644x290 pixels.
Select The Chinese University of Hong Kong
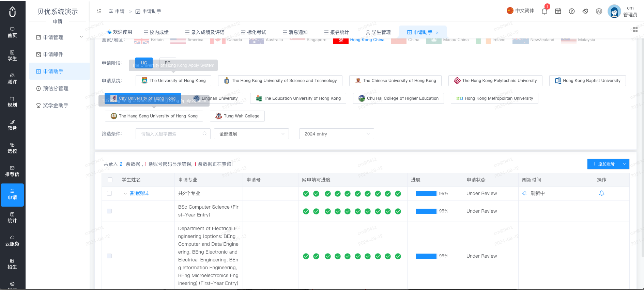(x=395, y=81)
